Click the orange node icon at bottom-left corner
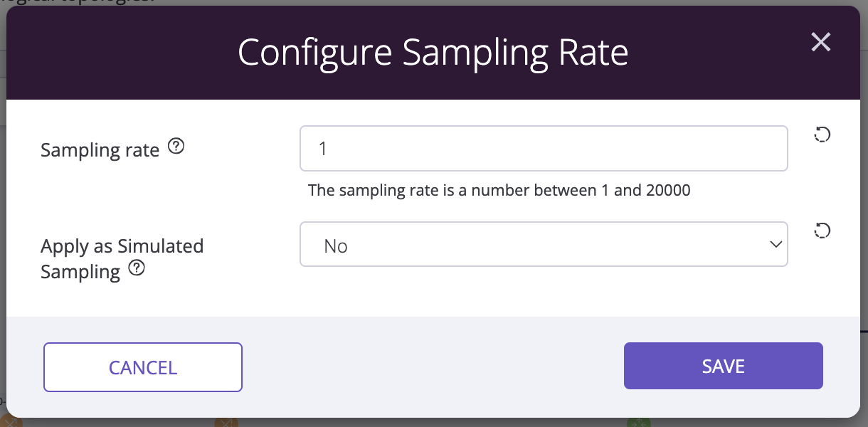The image size is (868, 427). coord(11,422)
